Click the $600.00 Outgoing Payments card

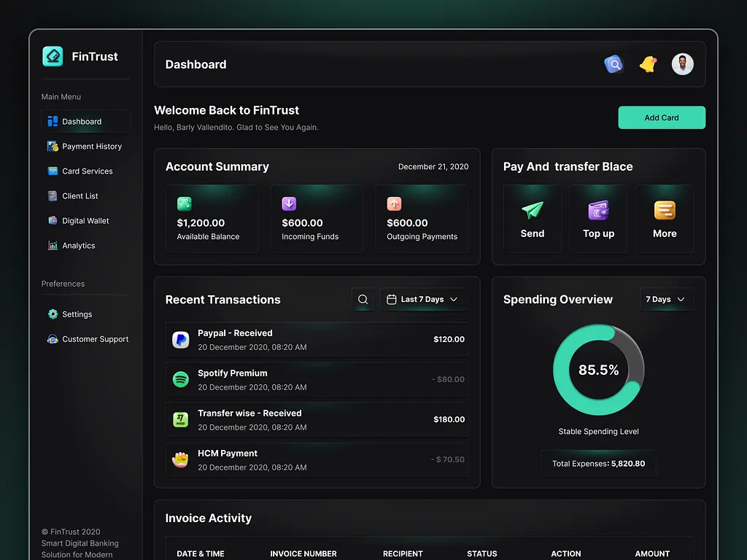pos(422,219)
